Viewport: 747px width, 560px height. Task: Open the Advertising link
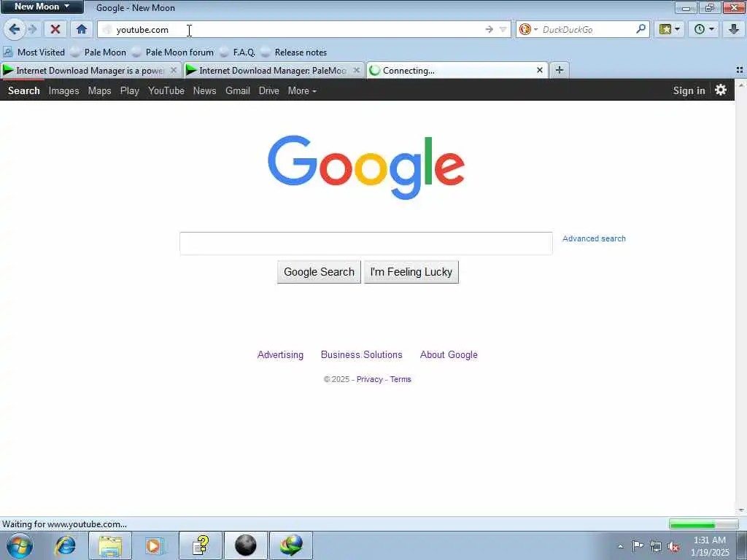280,355
